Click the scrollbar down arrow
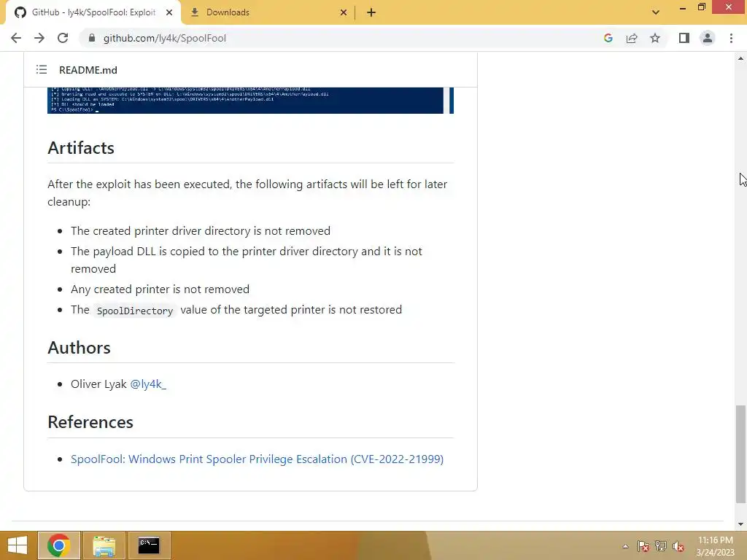 [740, 524]
